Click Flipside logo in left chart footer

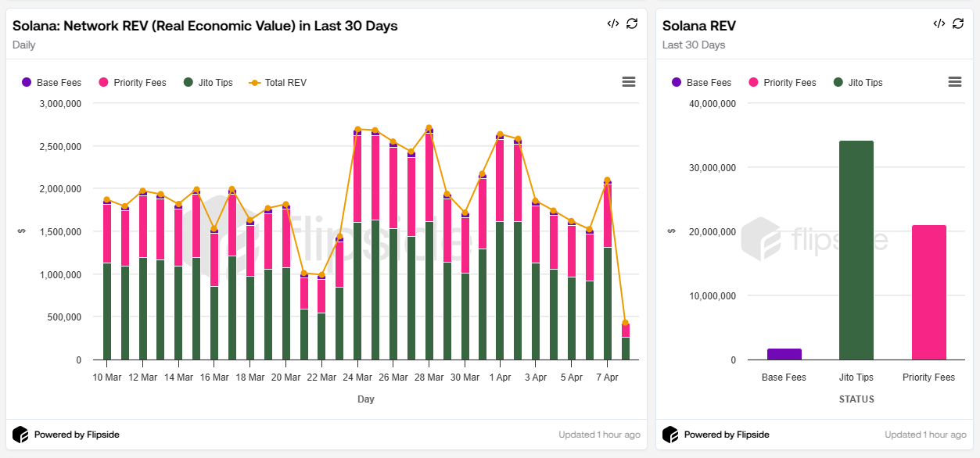point(20,435)
